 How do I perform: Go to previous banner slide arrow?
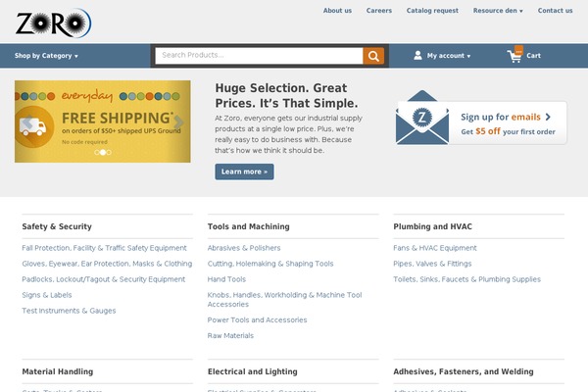(27, 122)
